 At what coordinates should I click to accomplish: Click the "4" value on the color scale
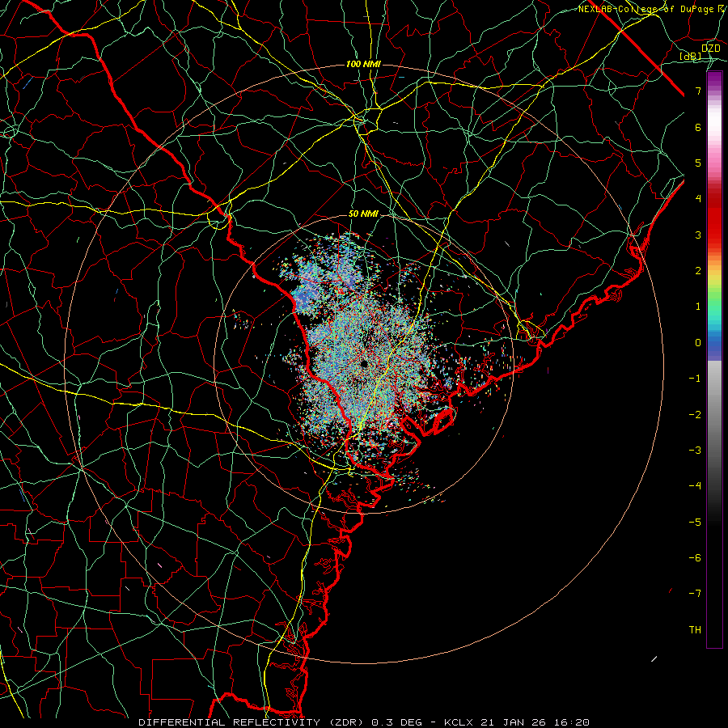coord(698,199)
